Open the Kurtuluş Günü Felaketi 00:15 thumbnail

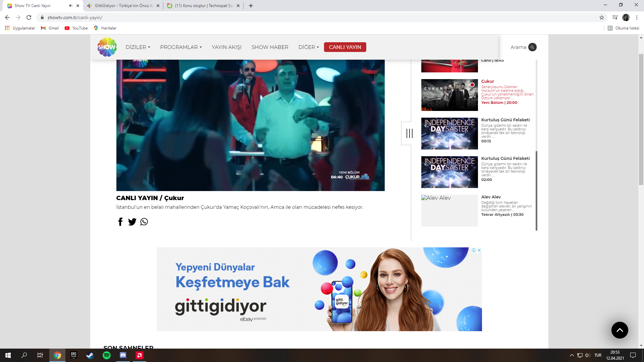tap(449, 133)
